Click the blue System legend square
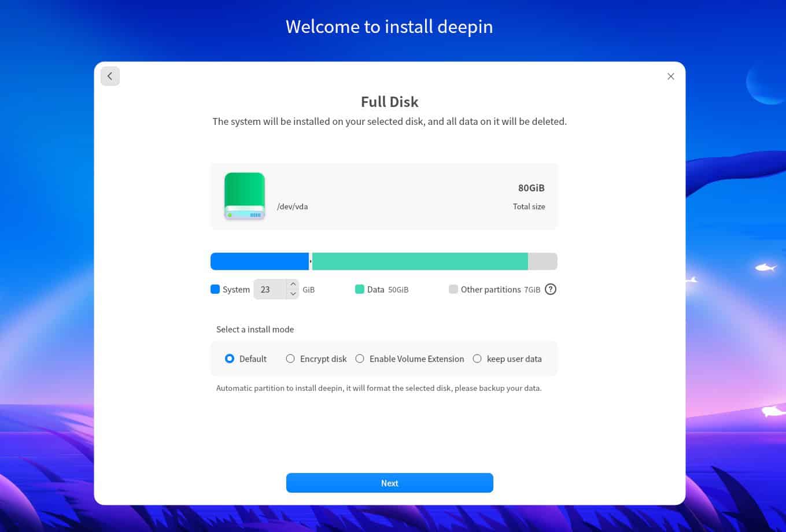This screenshot has height=532, width=786. [215, 289]
